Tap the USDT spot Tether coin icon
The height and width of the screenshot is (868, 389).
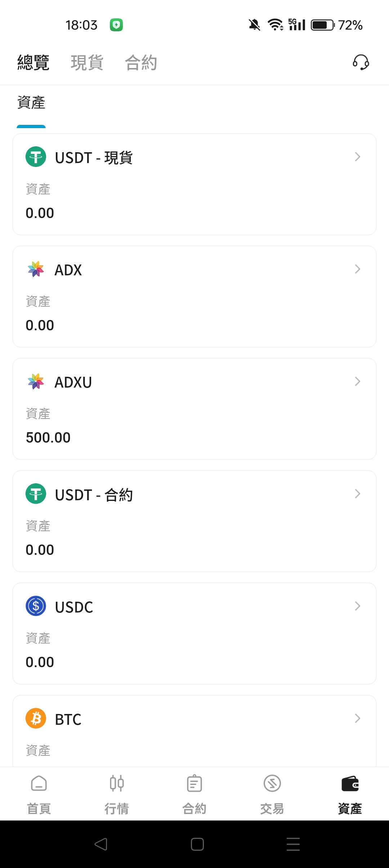[x=36, y=157]
